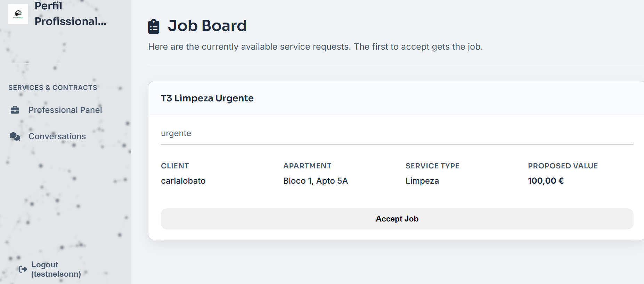The height and width of the screenshot is (284, 644).
Task: Click the Apartment column label
Action: (307, 166)
